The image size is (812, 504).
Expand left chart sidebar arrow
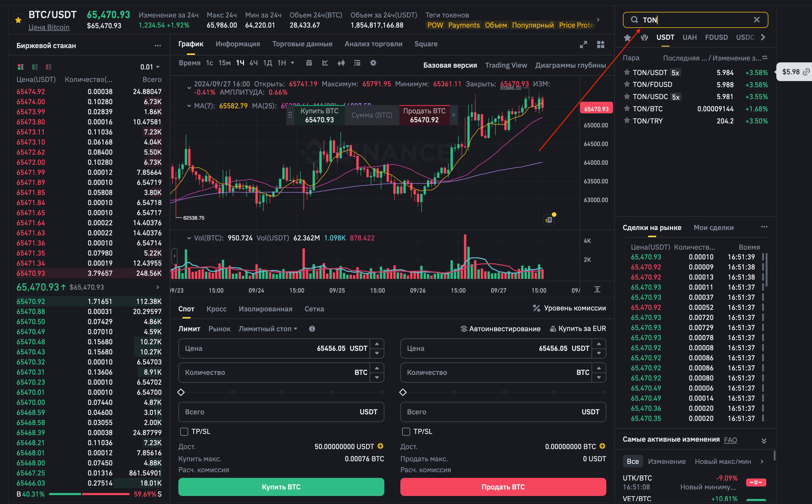174,256
